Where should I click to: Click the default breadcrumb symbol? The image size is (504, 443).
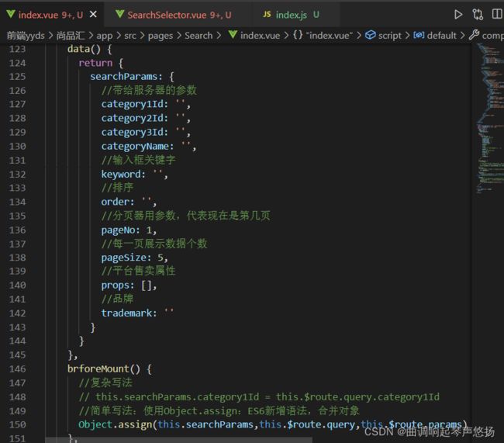442,36
